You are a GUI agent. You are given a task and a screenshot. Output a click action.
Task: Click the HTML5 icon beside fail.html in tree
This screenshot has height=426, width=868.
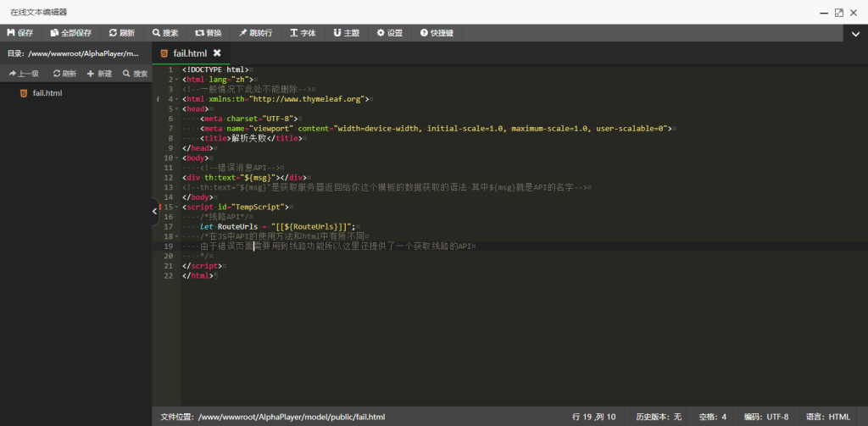tap(23, 93)
